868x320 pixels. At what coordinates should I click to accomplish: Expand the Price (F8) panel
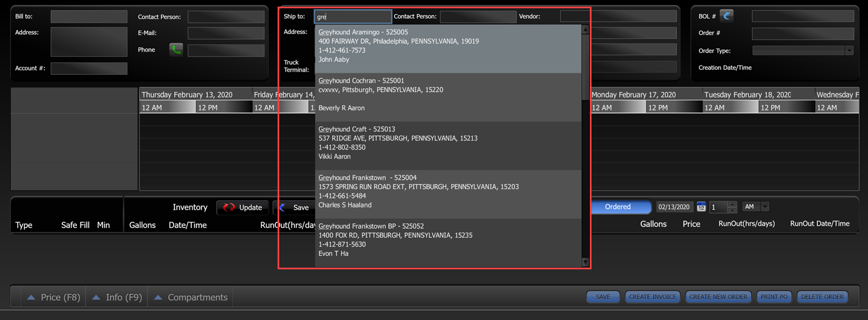click(53, 297)
